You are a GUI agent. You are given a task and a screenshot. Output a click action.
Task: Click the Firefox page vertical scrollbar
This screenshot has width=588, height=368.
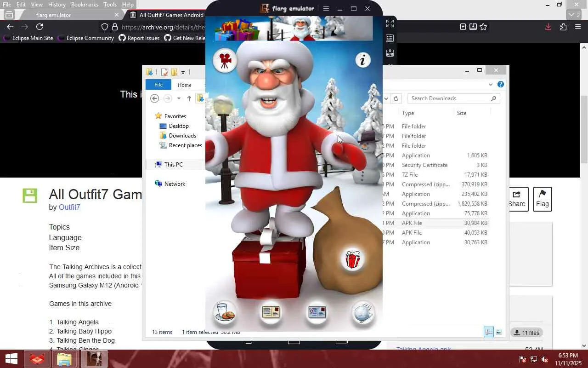point(584,129)
